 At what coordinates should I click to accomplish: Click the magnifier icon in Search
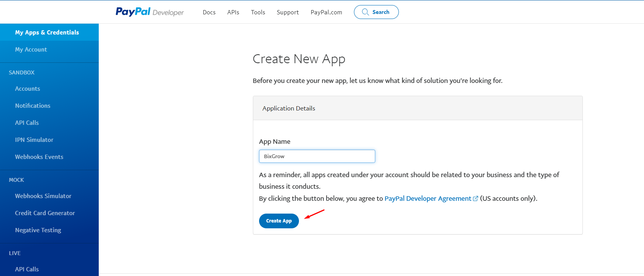[365, 12]
